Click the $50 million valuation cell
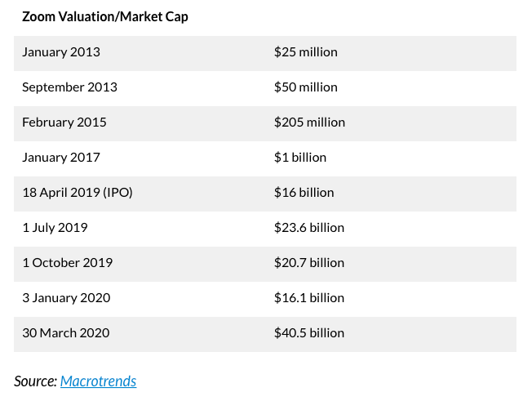The width and height of the screenshot is (532, 401). tap(305, 87)
